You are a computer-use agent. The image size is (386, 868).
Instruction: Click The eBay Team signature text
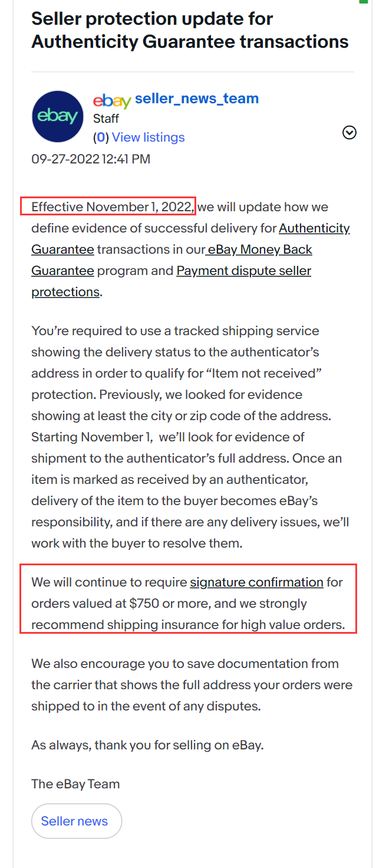[x=75, y=784]
